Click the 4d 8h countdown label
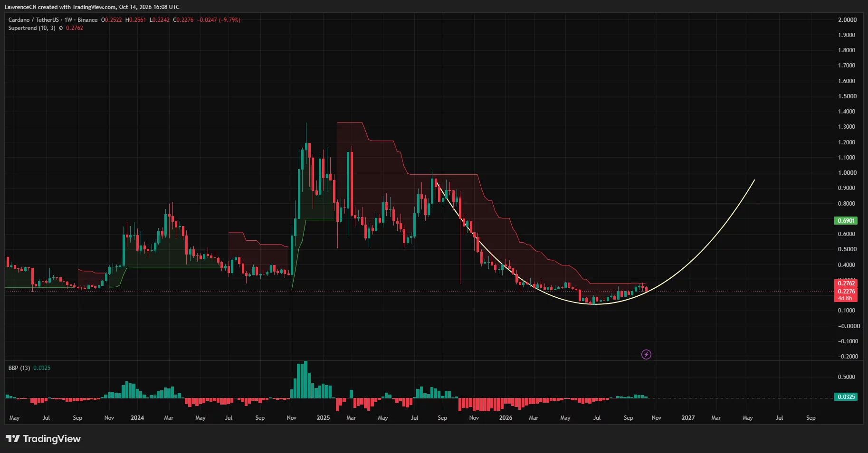 tap(845, 298)
